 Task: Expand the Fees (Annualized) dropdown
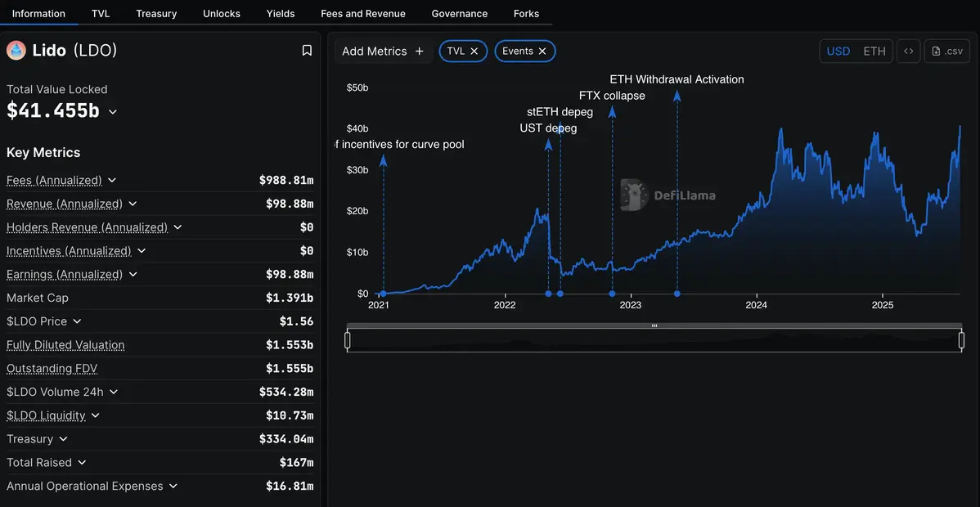(x=111, y=180)
